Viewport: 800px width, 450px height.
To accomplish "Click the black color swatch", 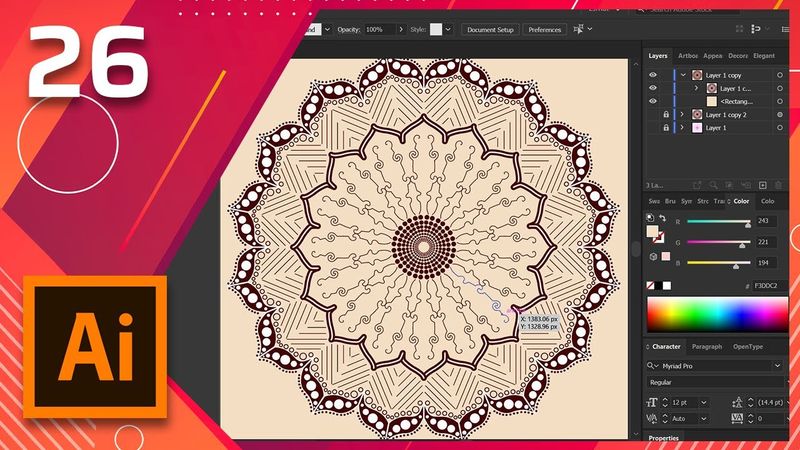I will click(659, 285).
